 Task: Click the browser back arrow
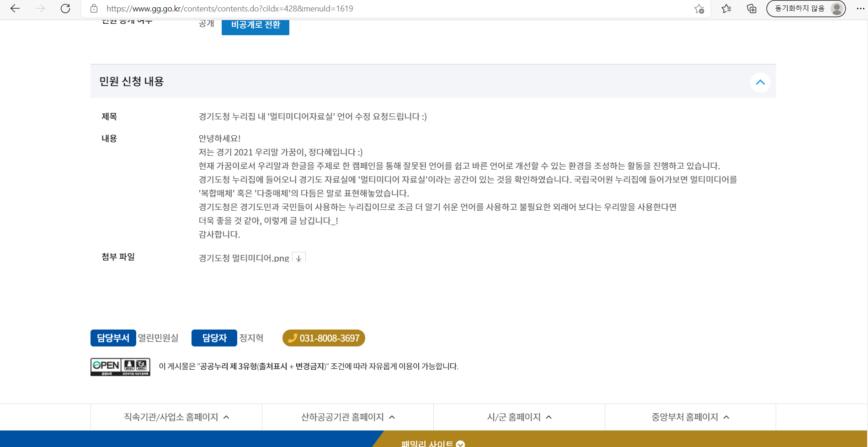(x=15, y=9)
